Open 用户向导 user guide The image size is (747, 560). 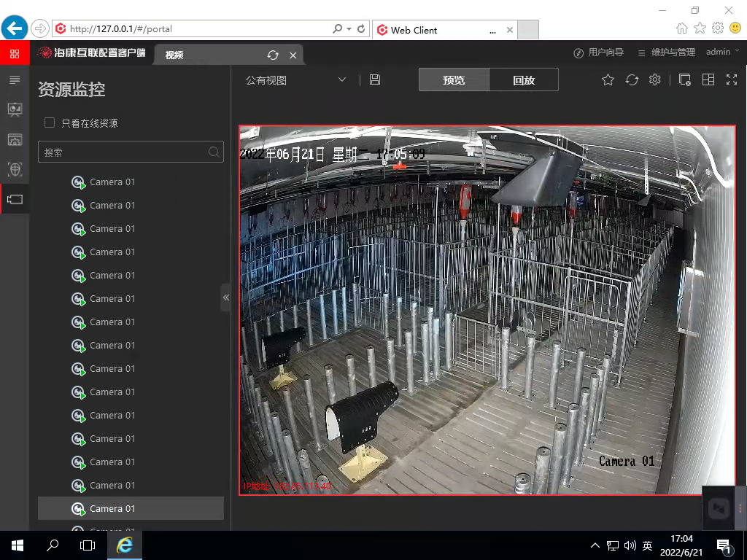tap(598, 52)
